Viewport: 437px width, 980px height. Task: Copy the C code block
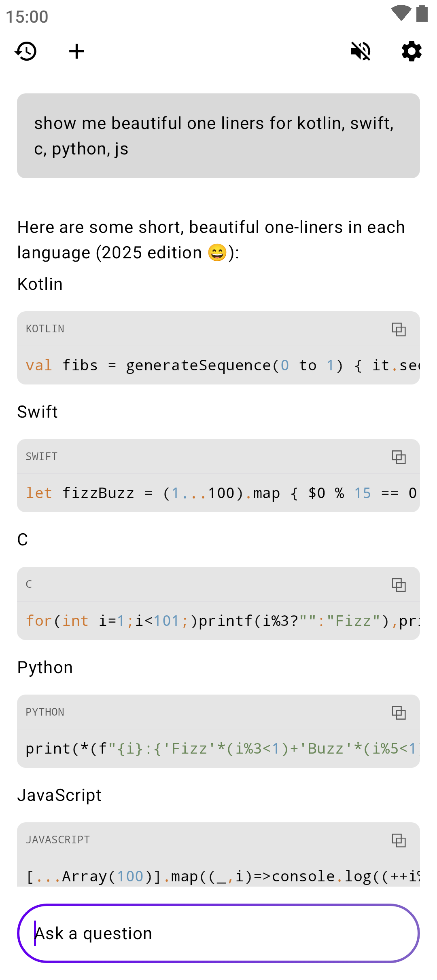(399, 585)
